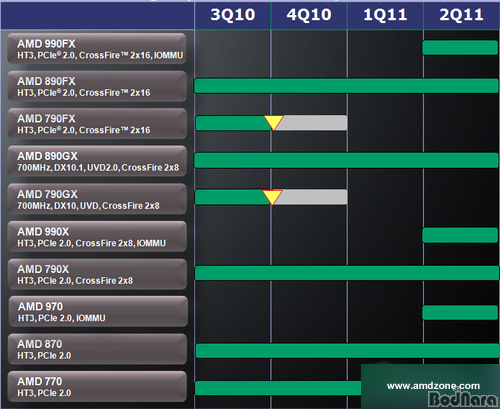Select the AMD 970 chipset label
This screenshot has height=409, width=500.
click(x=98, y=311)
